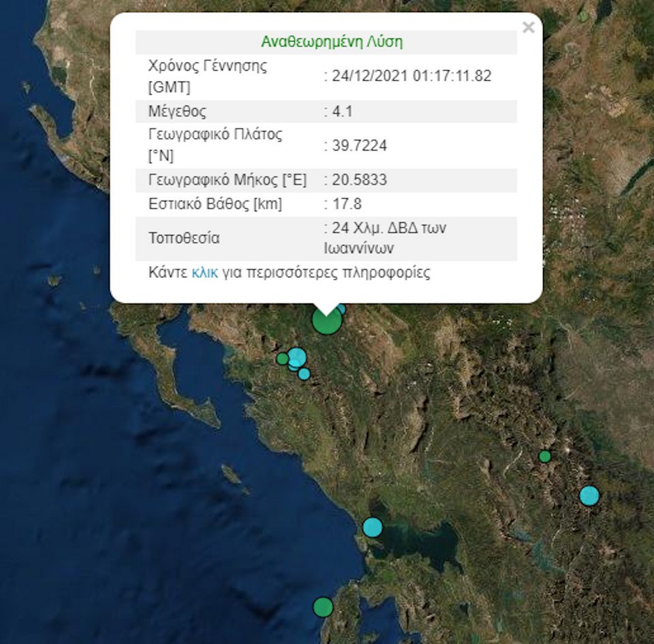
Task: Select the cyan marker beside the gulf
Action: coord(373,527)
